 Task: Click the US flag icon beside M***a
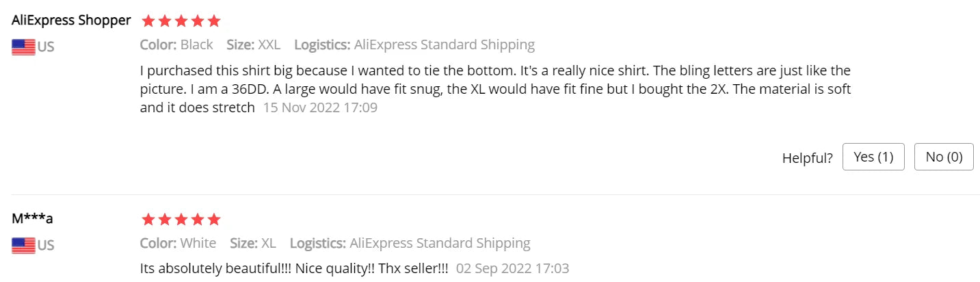point(23,245)
